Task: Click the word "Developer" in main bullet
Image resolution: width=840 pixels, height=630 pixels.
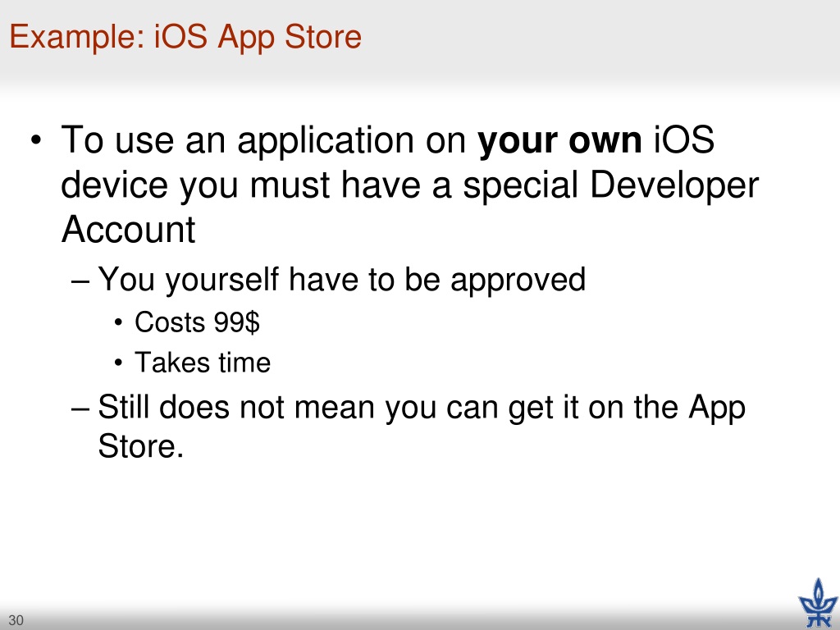Action: tap(674, 186)
